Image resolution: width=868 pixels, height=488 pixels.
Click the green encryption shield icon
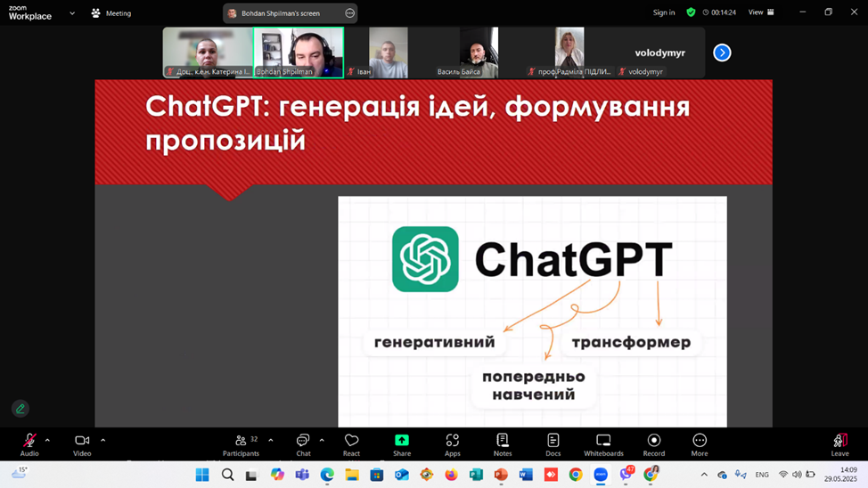pos(691,12)
